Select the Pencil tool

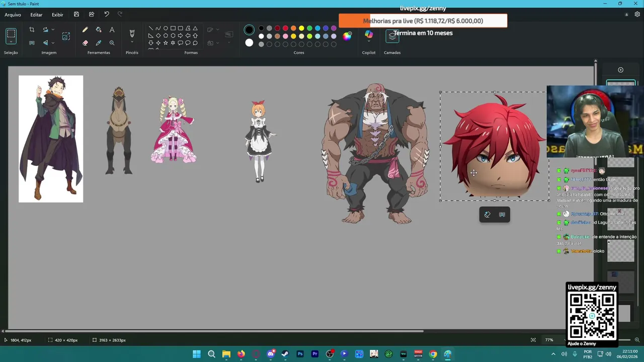point(85,30)
